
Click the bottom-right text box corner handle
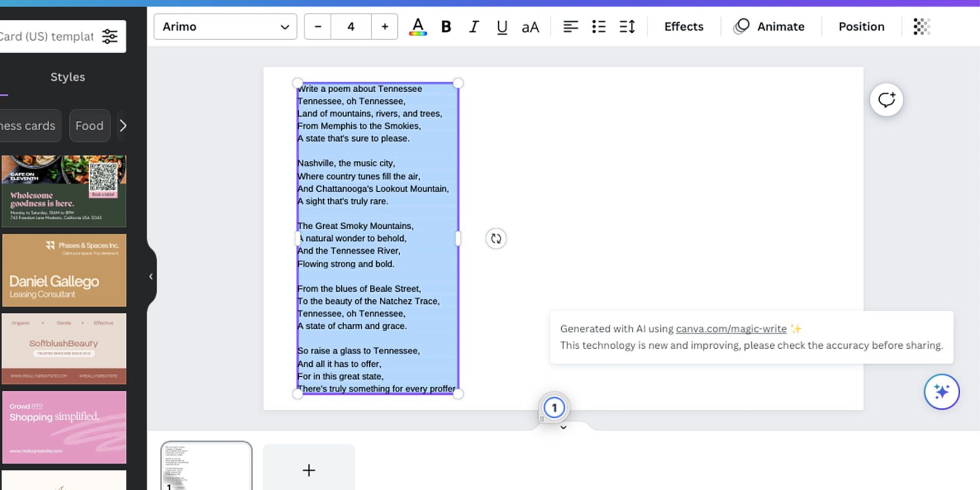pos(459,394)
